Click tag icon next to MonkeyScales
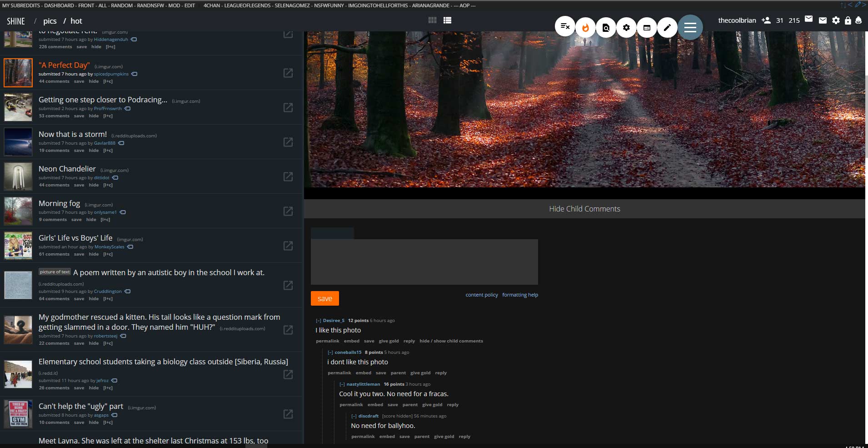This screenshot has height=448, width=868. tap(130, 247)
